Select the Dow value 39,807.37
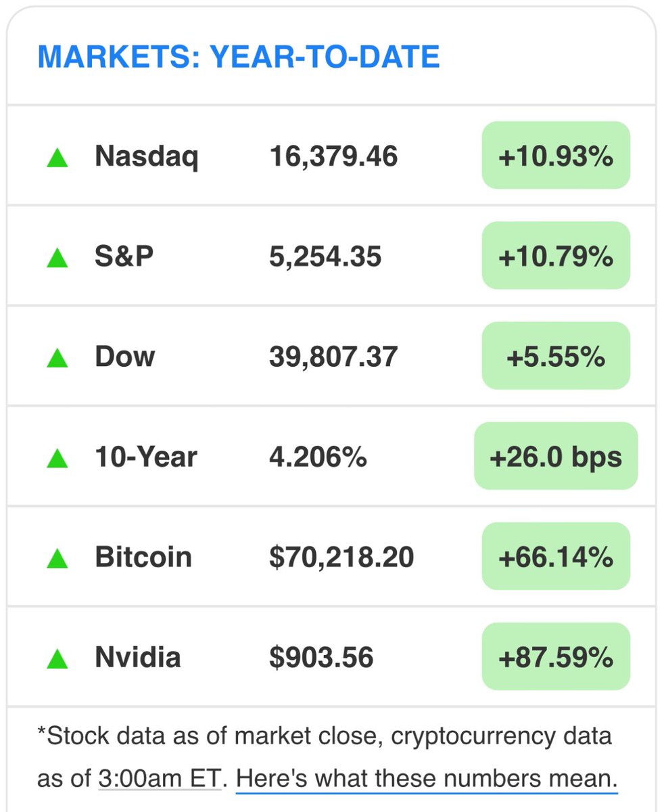 (333, 357)
